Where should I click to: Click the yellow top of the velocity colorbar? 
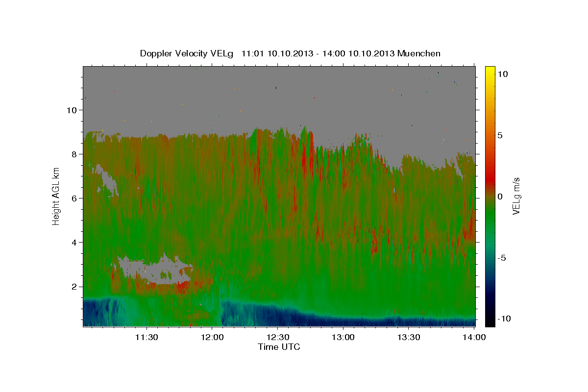click(x=490, y=73)
